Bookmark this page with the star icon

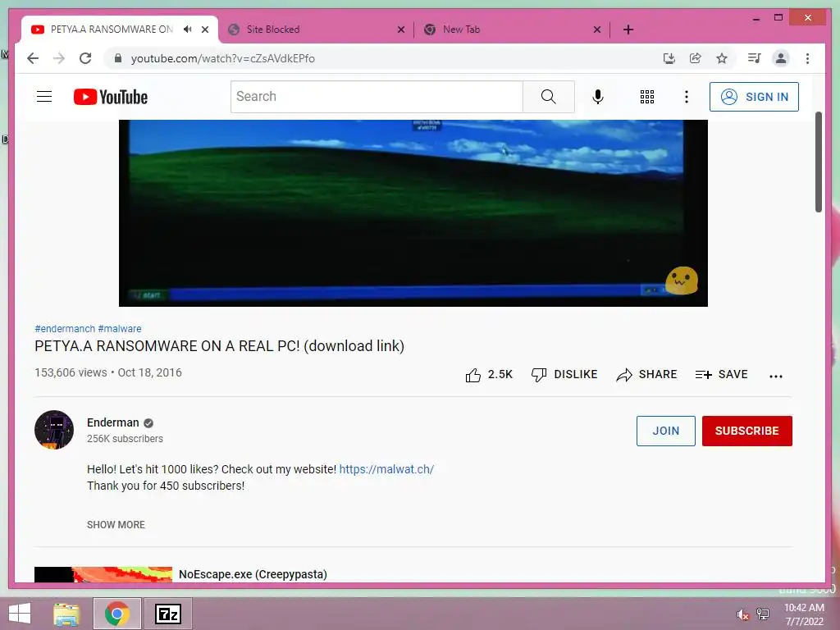point(722,58)
